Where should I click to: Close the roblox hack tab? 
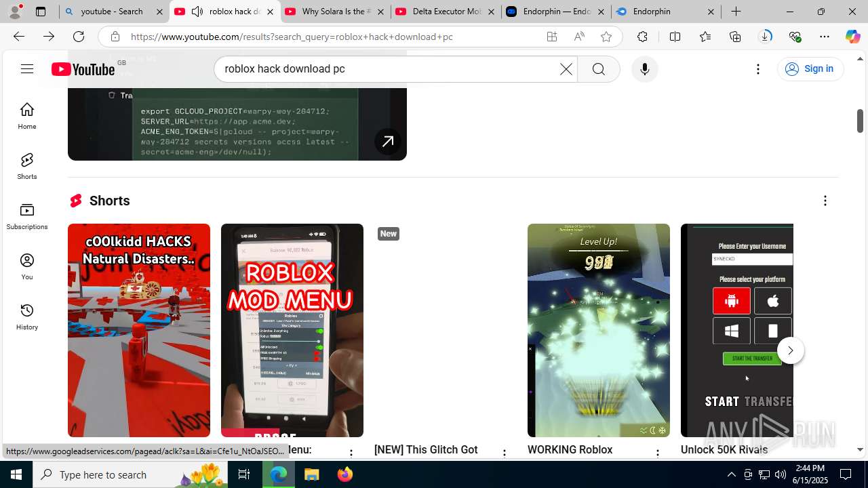coord(270,12)
